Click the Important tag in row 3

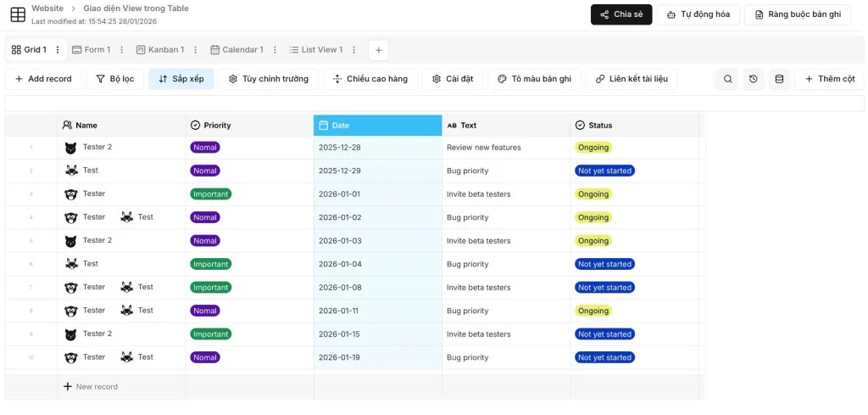pos(210,194)
